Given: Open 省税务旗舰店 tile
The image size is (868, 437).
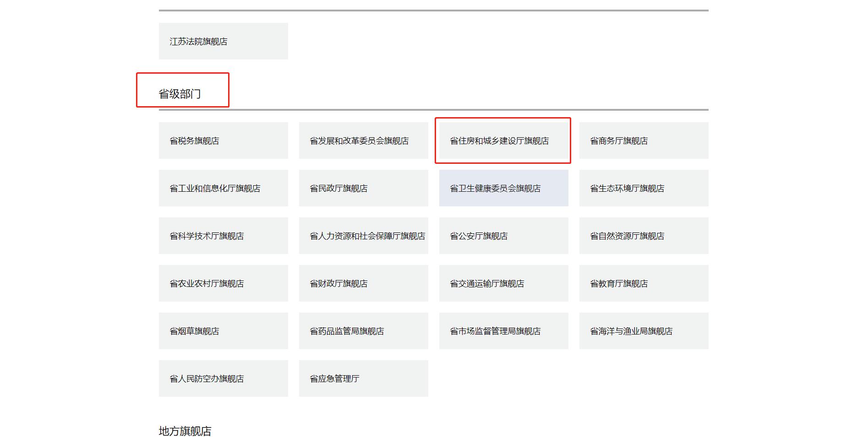Looking at the screenshot, I should tap(224, 140).
